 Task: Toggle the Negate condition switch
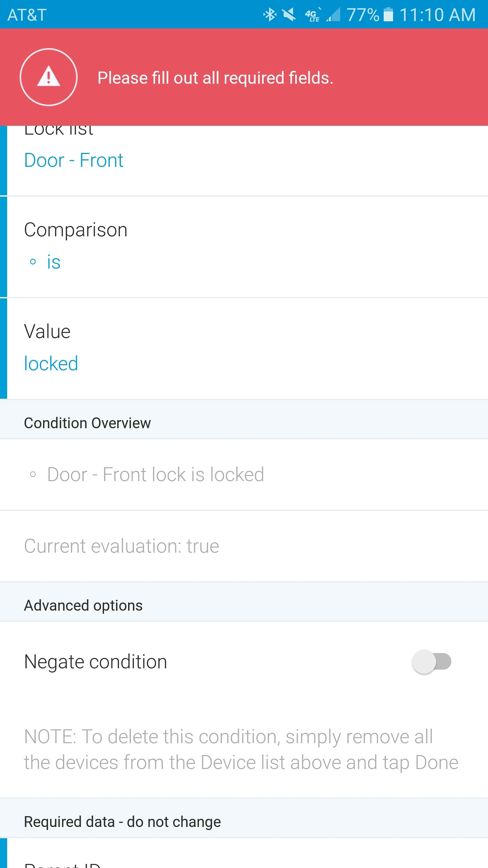(x=431, y=662)
